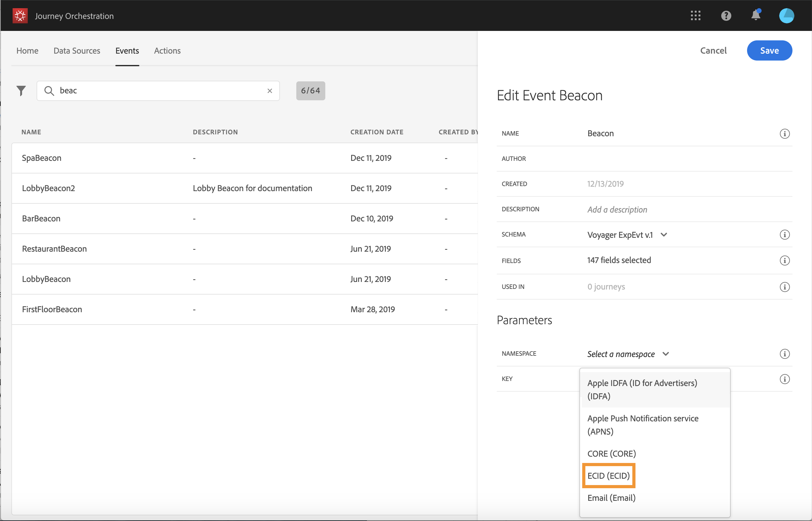
Task: Go to the Actions tab
Action: tap(167, 51)
